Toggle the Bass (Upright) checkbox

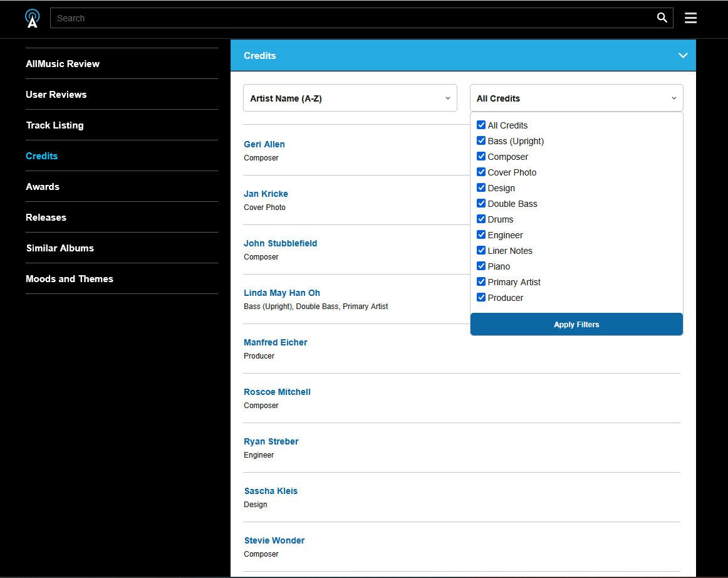[x=481, y=141]
